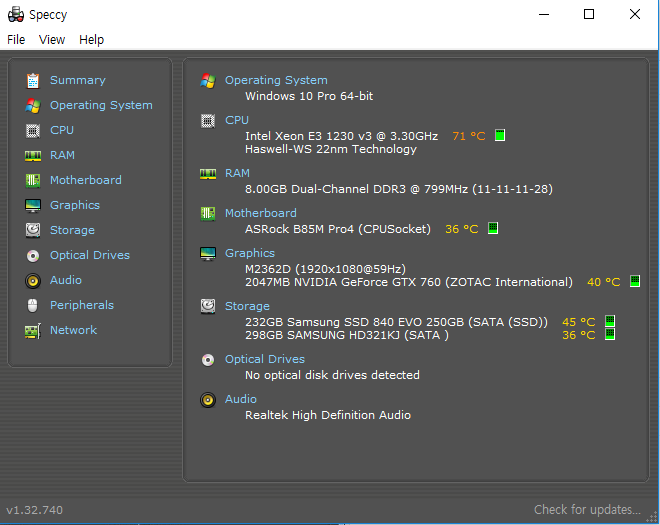Open the View menu

(x=52, y=40)
